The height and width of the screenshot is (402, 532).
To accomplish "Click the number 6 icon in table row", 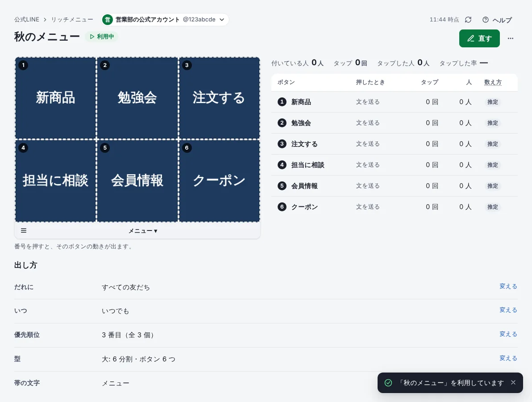I will (282, 207).
